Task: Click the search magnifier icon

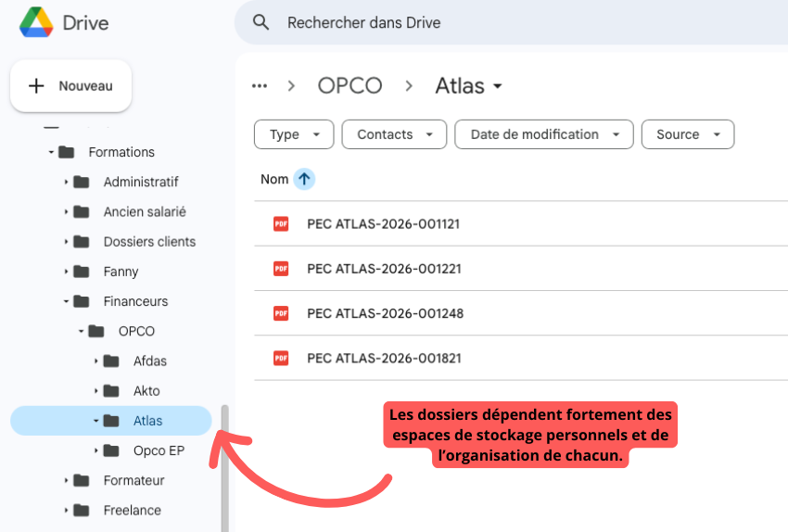Action: tap(261, 22)
